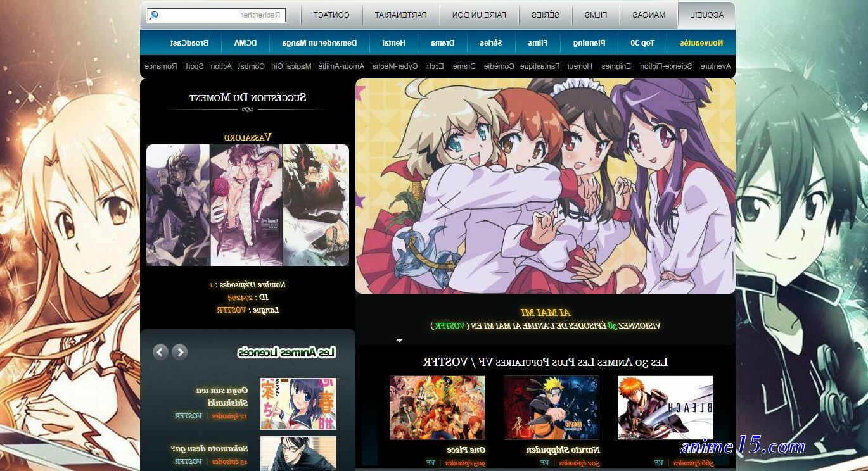This screenshot has height=471, width=868.
Task: Open the Naruto Shippuden thumbnail
Action: click(x=551, y=408)
